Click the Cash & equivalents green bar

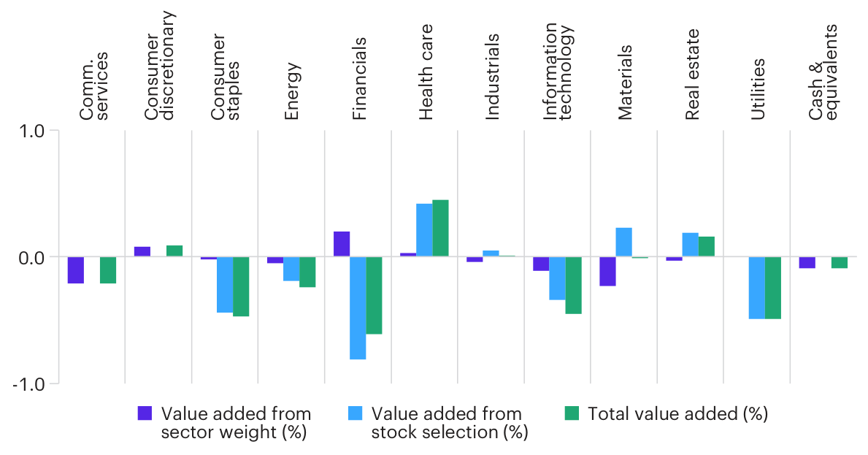[840, 262]
